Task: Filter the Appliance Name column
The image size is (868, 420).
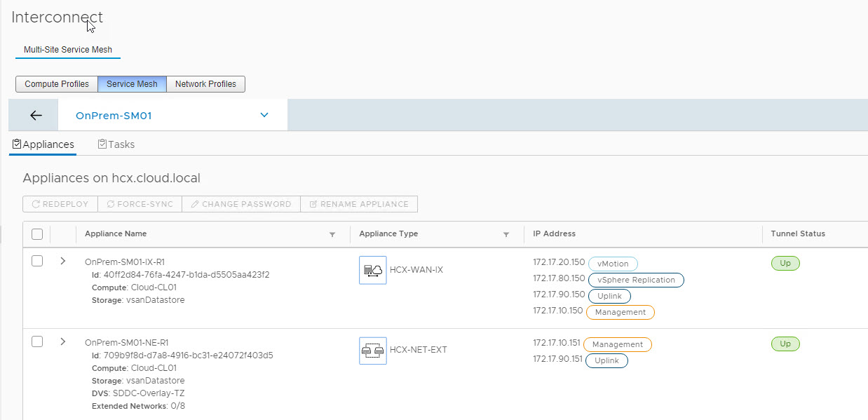Action: (332, 235)
